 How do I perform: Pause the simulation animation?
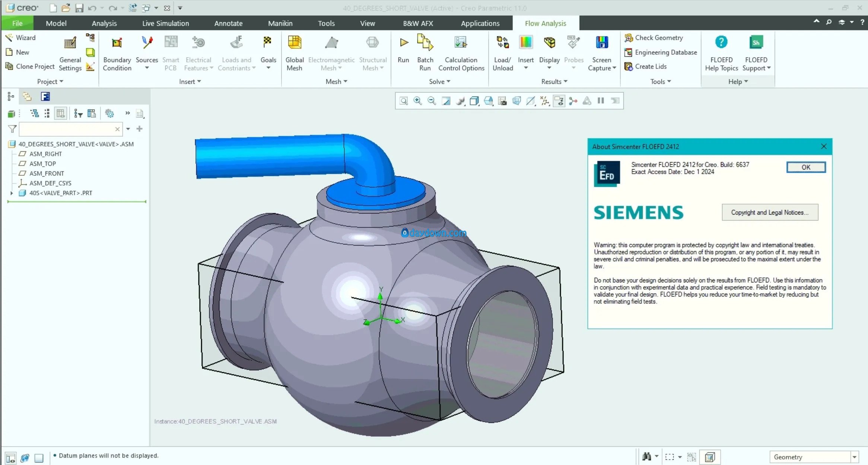click(601, 101)
